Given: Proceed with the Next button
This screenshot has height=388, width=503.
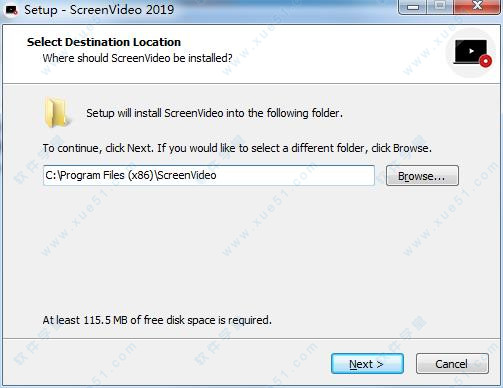Looking at the screenshot, I should click(x=367, y=364).
